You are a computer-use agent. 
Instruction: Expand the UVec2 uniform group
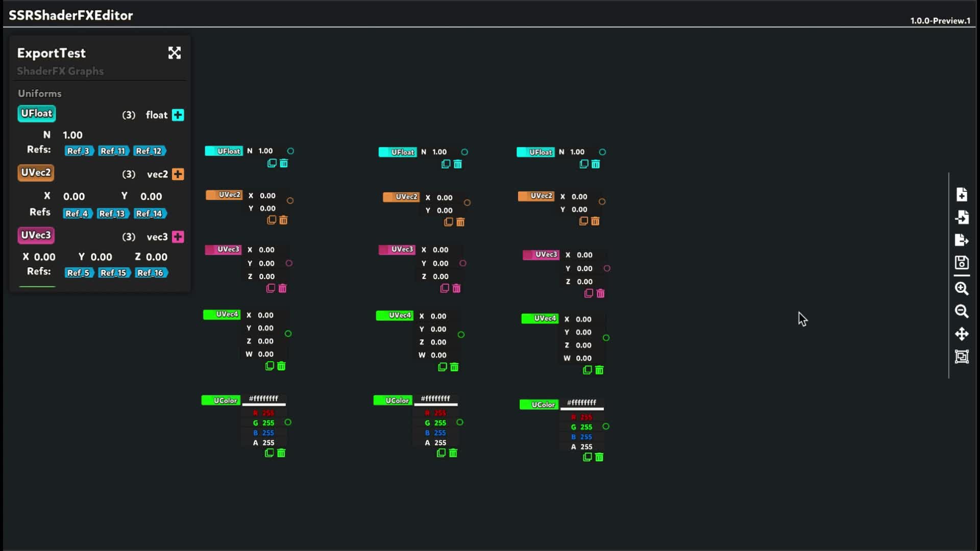[x=36, y=173]
